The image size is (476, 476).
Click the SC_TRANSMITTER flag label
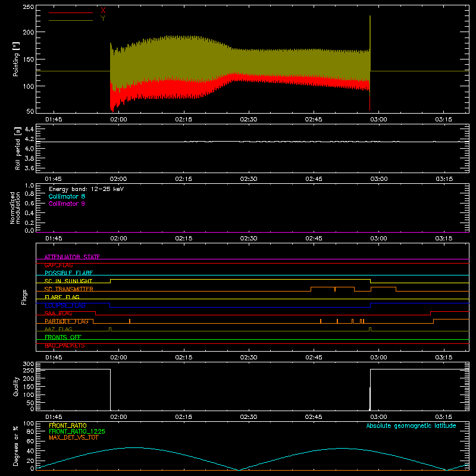click(69, 289)
